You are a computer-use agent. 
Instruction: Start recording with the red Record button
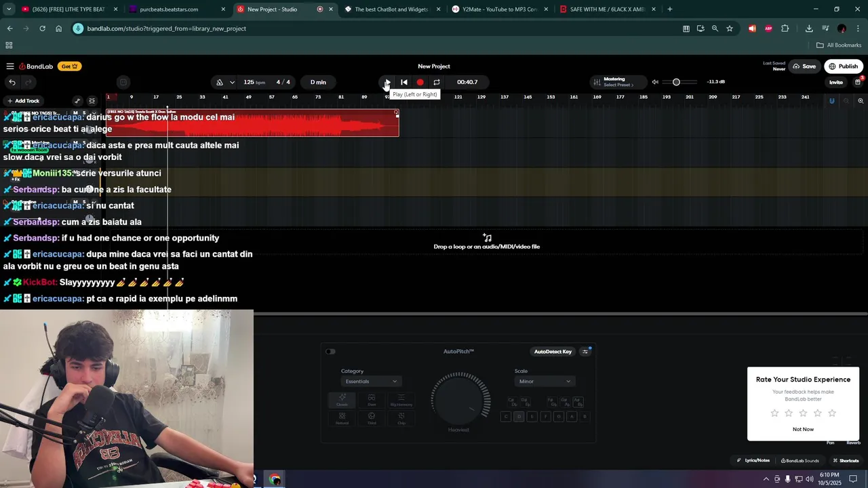[420, 82]
